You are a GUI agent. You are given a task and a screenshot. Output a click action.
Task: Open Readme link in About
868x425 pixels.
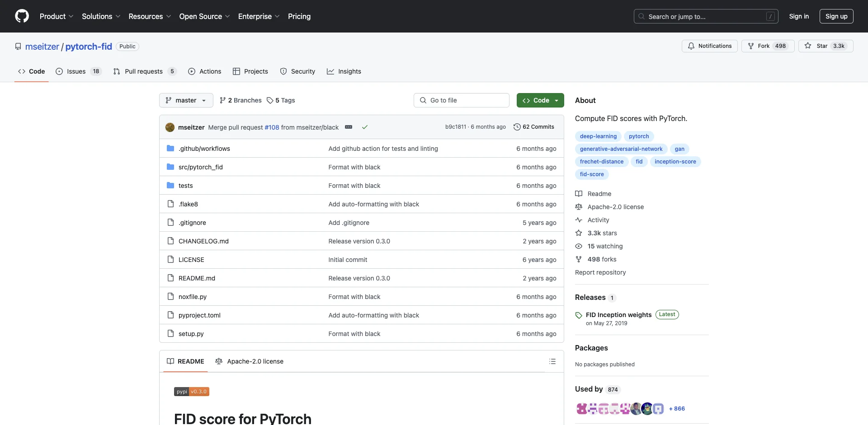coord(594,194)
